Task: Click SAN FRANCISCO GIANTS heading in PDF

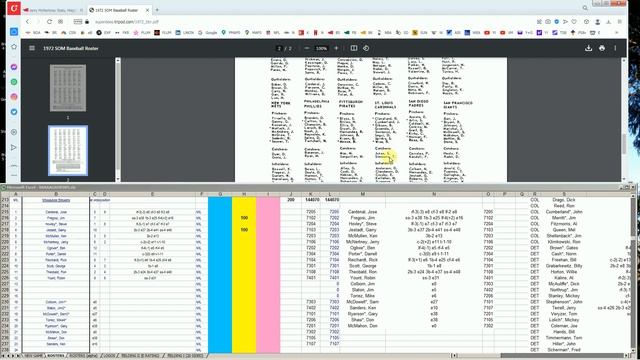Action: (458, 105)
